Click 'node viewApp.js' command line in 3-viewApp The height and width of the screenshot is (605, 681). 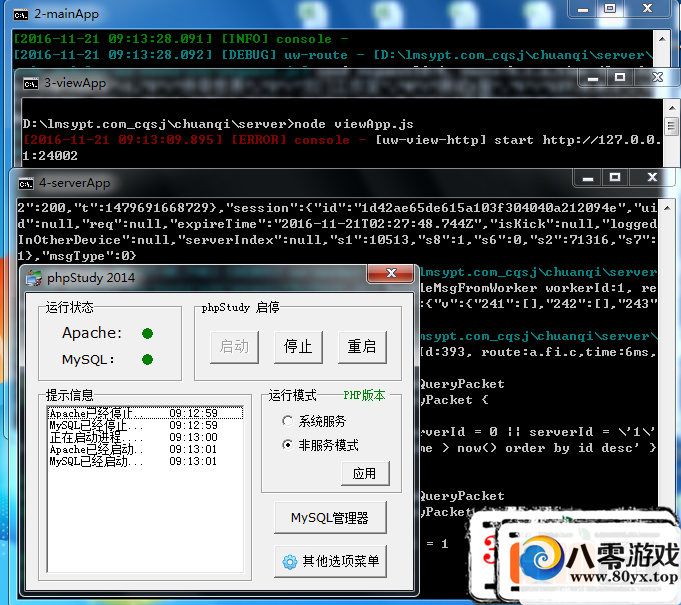click(x=354, y=124)
